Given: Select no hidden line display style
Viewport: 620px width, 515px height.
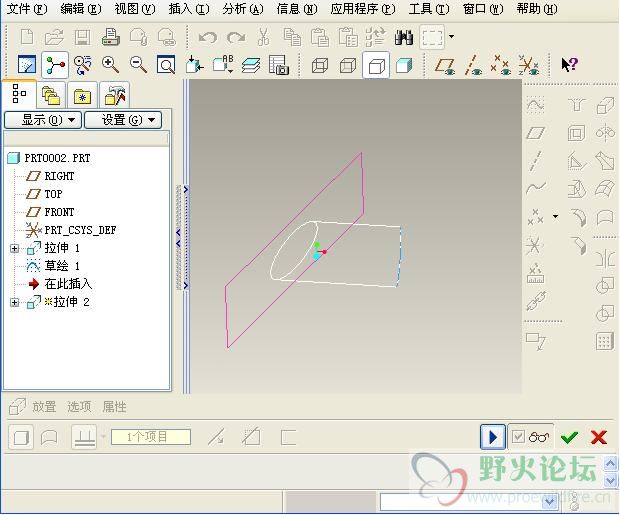Looking at the screenshot, I should (376, 65).
